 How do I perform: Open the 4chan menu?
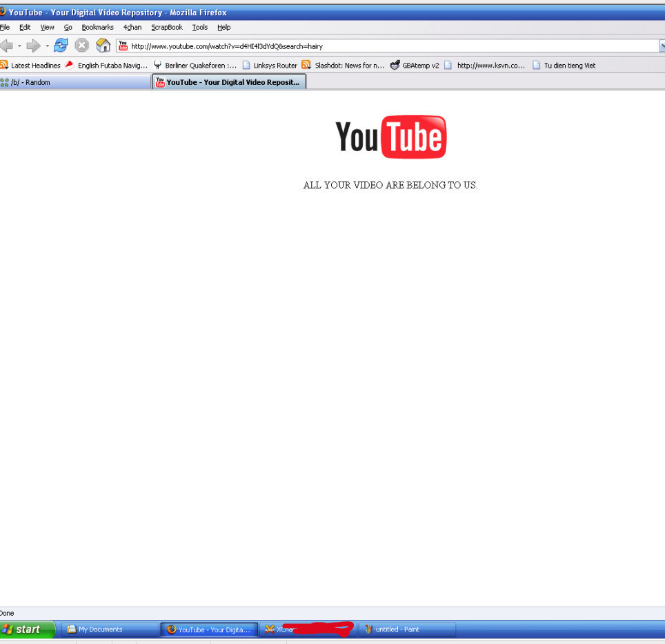132,27
